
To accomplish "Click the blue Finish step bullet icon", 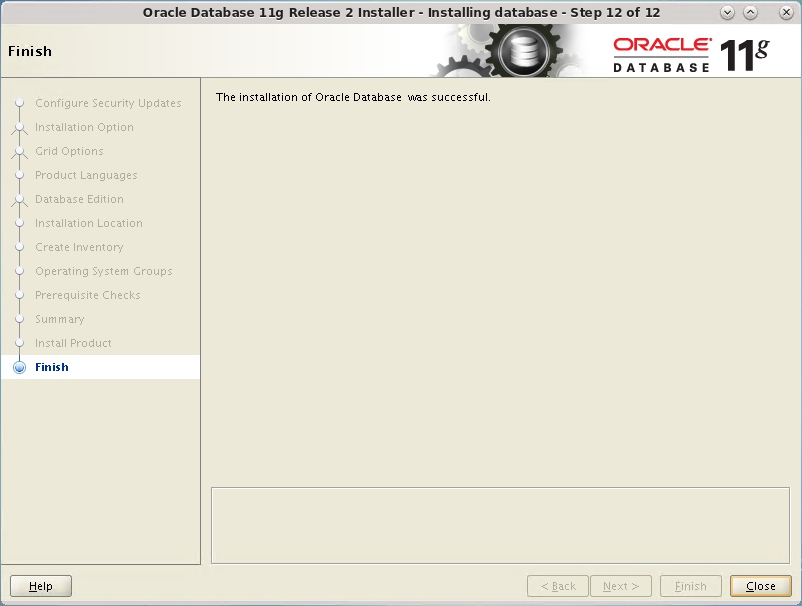I will [19, 367].
